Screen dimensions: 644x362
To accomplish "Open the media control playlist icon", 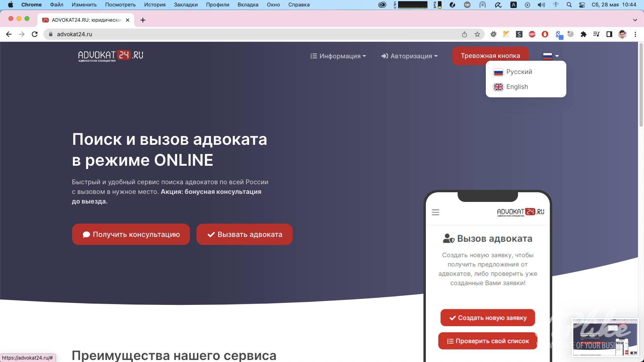I will (597, 34).
